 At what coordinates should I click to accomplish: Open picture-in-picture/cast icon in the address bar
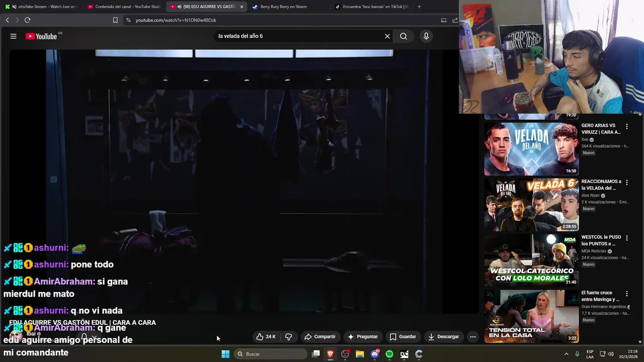444,20
